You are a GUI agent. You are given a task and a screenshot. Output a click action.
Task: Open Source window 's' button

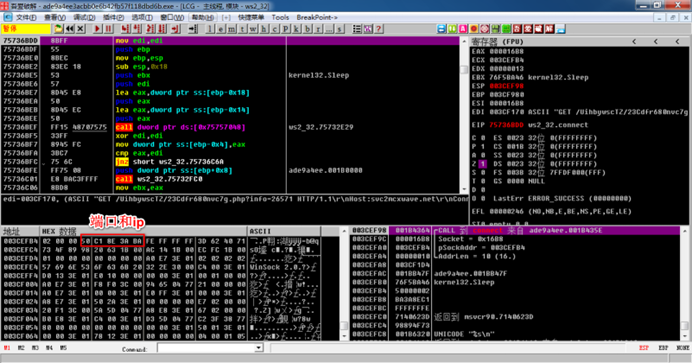339,29
